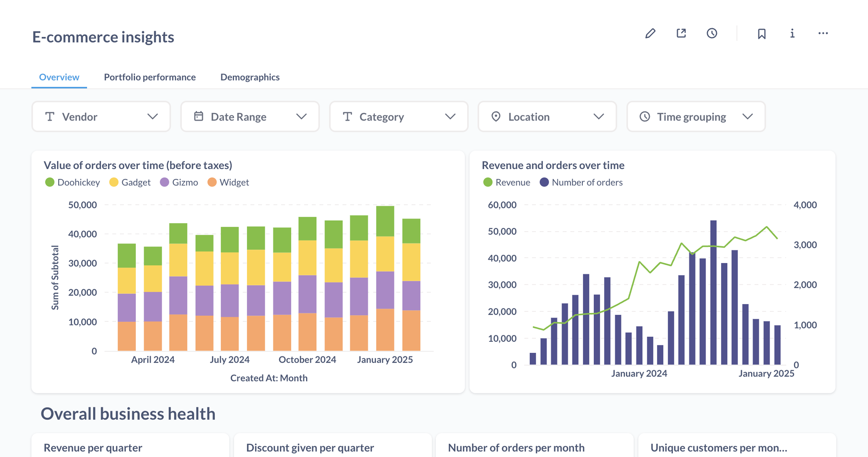Screen dimensions: 868x457
Task: Expand the Location filter chevron
Action: [599, 117]
